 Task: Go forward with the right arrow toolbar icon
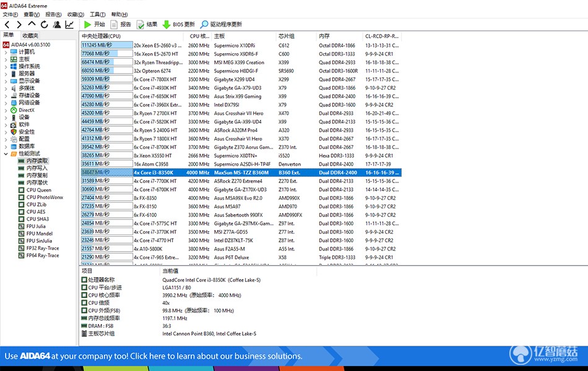click(x=19, y=25)
